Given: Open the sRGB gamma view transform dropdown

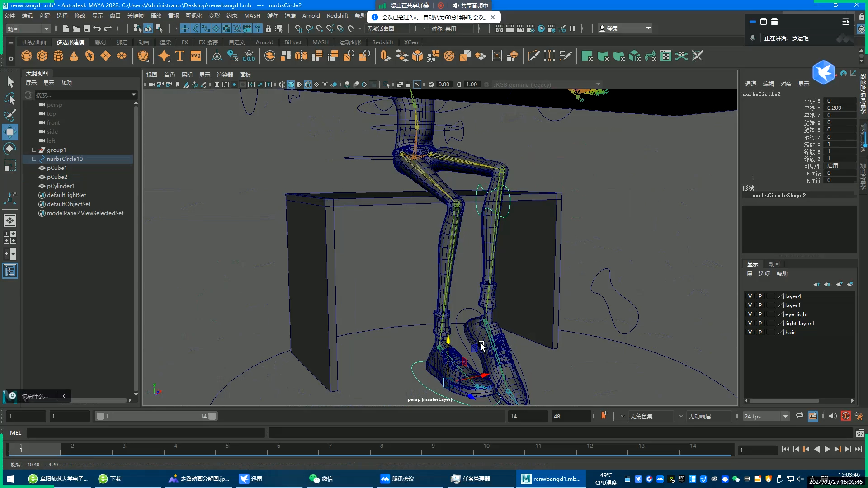Looking at the screenshot, I should [547, 84].
